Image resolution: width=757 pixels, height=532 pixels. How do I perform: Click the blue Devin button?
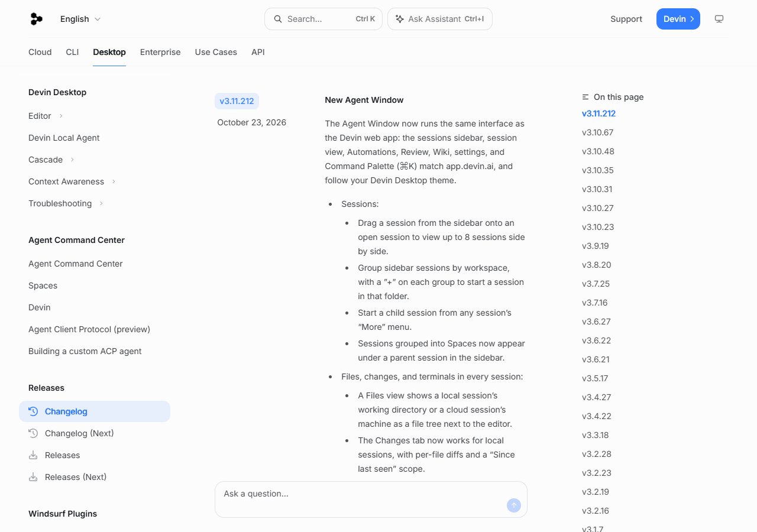tap(678, 19)
